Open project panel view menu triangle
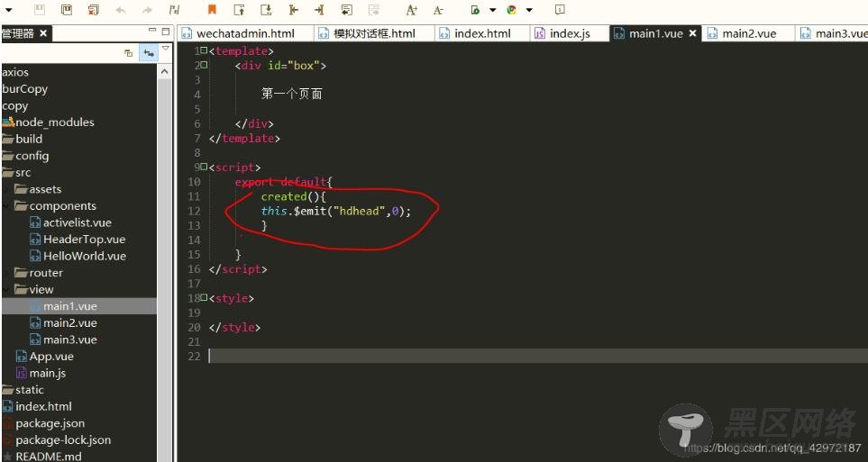Image resolution: width=868 pixels, height=462 pixels. coord(165,50)
